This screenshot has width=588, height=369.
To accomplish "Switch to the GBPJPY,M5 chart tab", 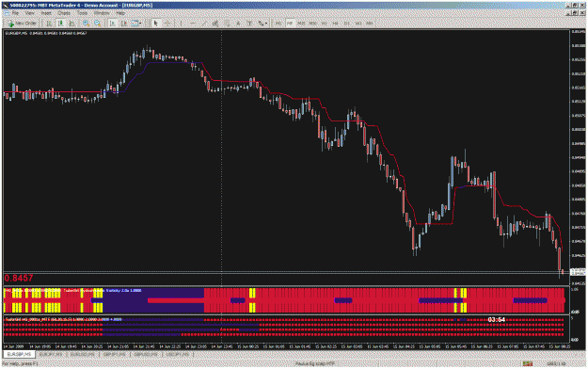I will point(115,354).
